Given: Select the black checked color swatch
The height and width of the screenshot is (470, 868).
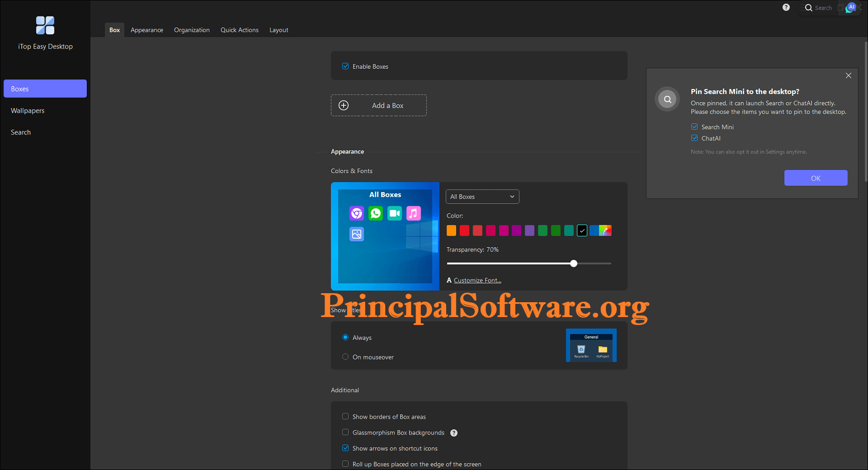Looking at the screenshot, I should [x=582, y=230].
